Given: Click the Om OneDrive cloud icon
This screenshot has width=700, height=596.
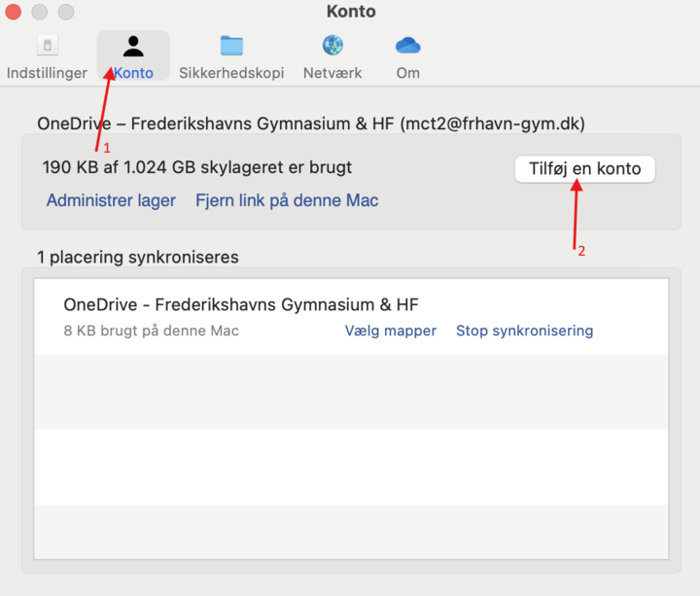Looking at the screenshot, I should tap(407, 46).
